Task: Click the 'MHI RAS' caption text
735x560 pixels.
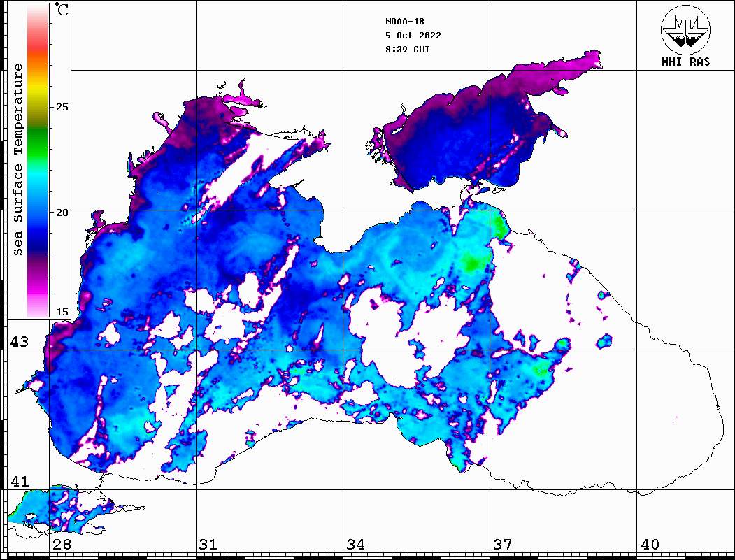Action: (x=685, y=62)
